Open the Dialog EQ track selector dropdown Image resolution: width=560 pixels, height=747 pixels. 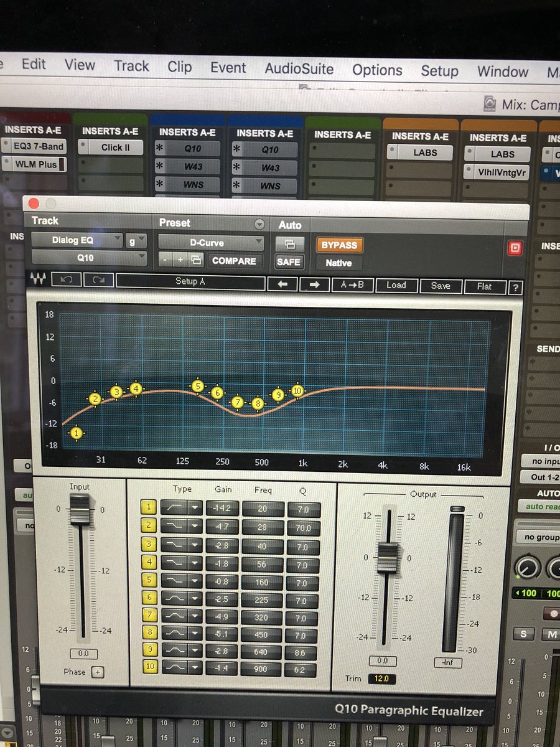(x=77, y=240)
